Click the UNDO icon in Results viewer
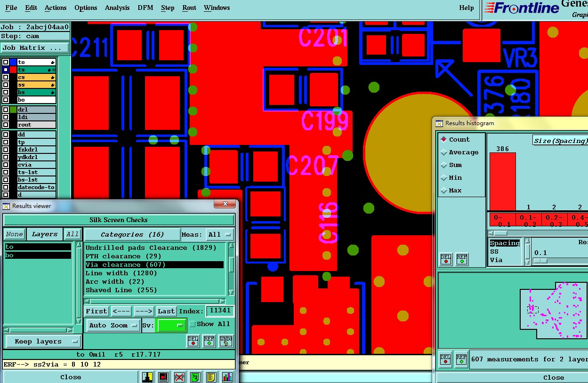 [x=226, y=341]
